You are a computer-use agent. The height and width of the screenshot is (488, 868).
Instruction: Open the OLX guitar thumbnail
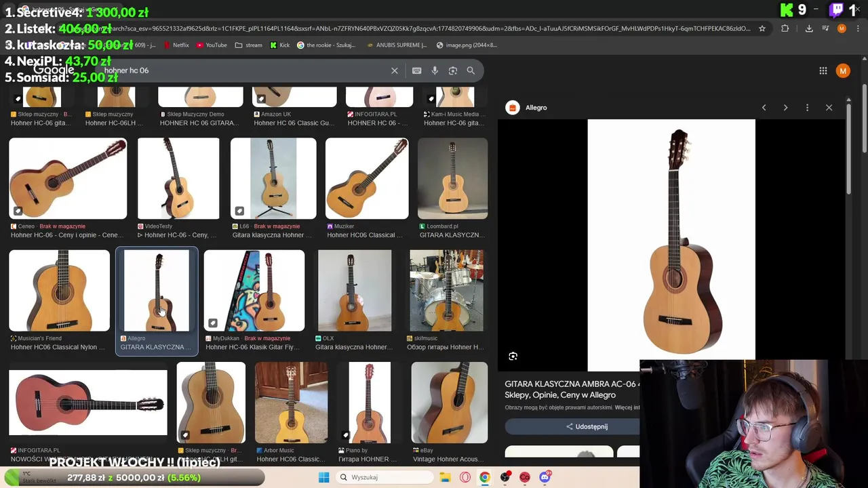(x=355, y=291)
